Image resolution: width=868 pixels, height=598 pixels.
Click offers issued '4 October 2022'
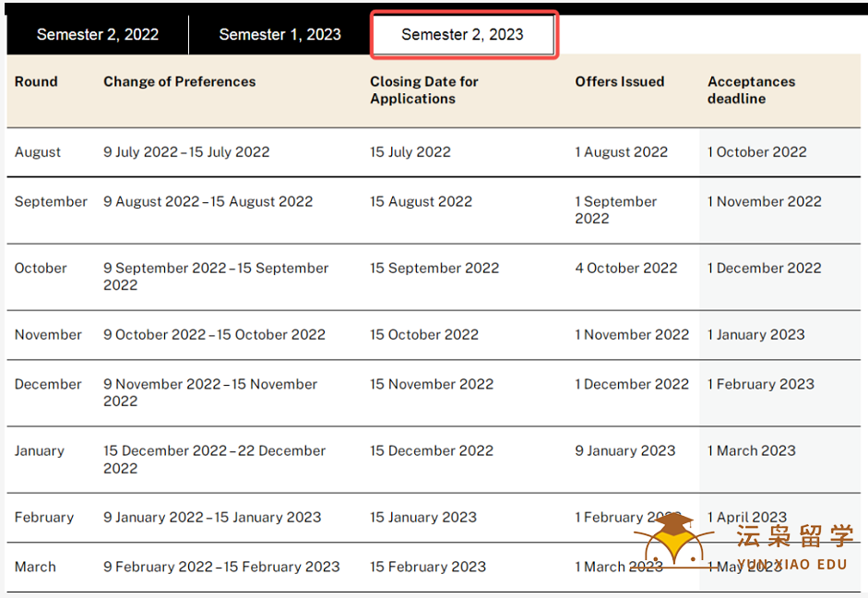coord(626,268)
